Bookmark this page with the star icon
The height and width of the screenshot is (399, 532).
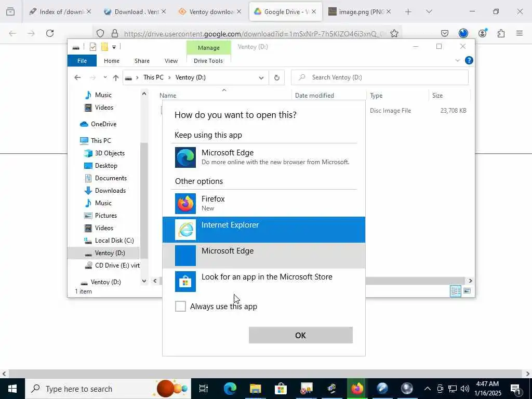(x=394, y=33)
